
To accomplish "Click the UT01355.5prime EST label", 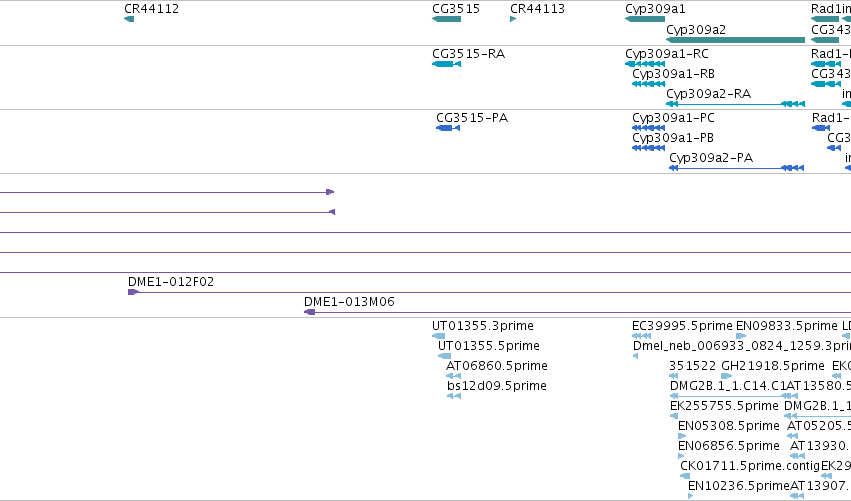I will coord(488,346).
